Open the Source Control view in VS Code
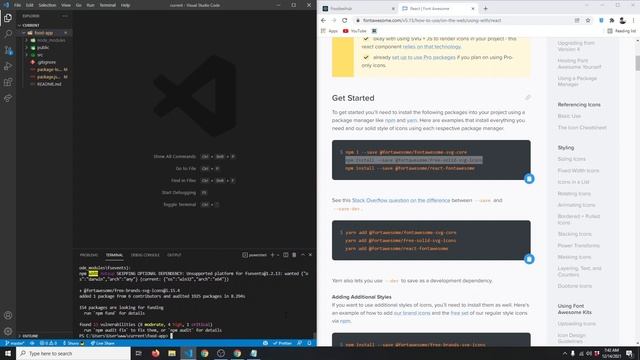The width and height of the screenshot is (640, 360). click(x=8, y=50)
